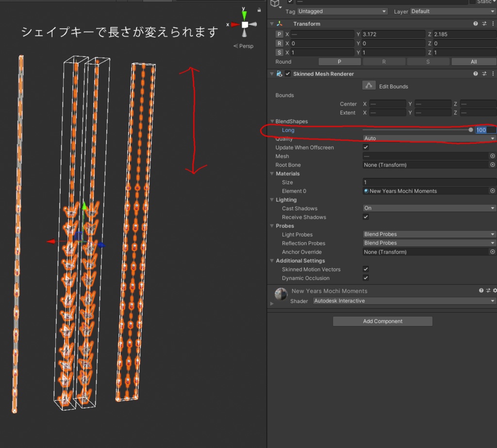497x448 pixels.
Task: Toggle Skinned Motion Vectors off
Action: point(365,269)
